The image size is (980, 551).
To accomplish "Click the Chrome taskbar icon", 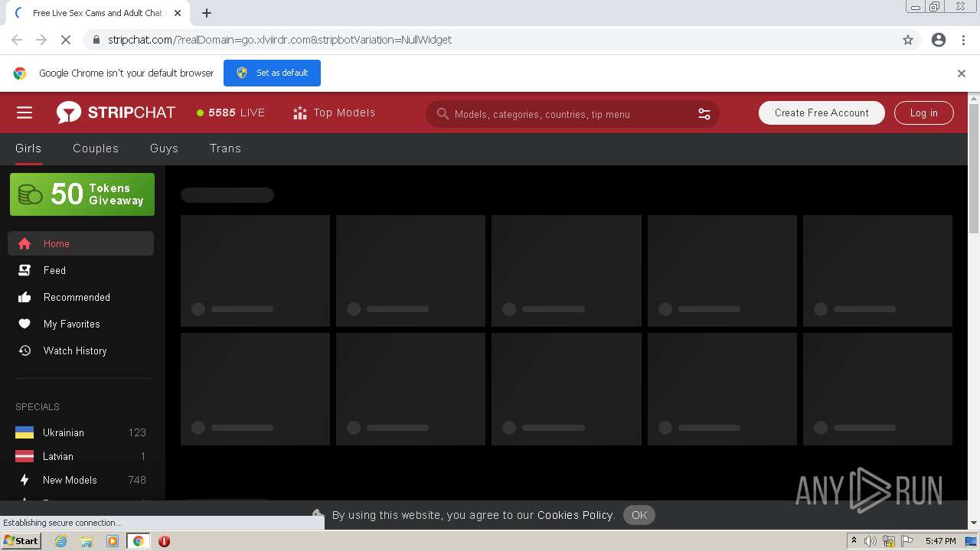I will point(138,541).
